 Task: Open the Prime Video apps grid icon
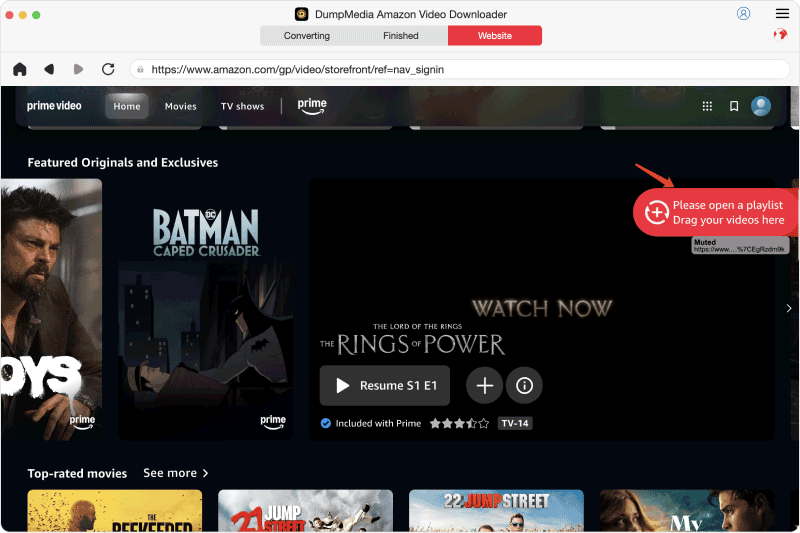pos(707,106)
